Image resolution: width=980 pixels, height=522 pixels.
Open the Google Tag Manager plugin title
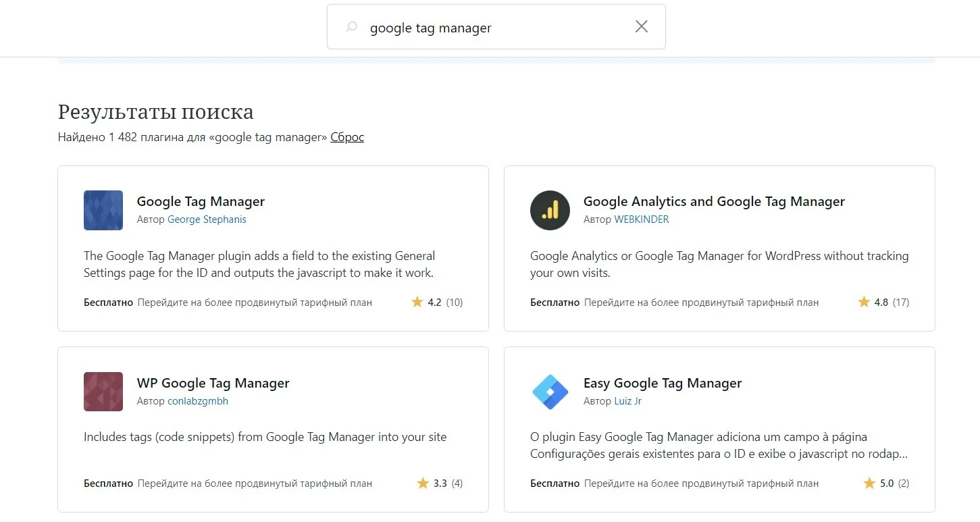pyautogui.click(x=201, y=201)
